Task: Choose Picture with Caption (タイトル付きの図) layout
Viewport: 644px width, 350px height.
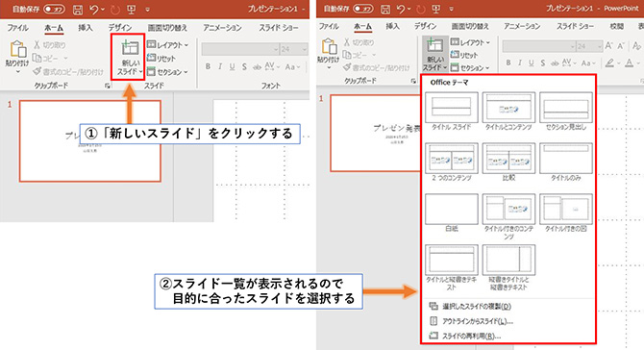Action: pos(565,213)
